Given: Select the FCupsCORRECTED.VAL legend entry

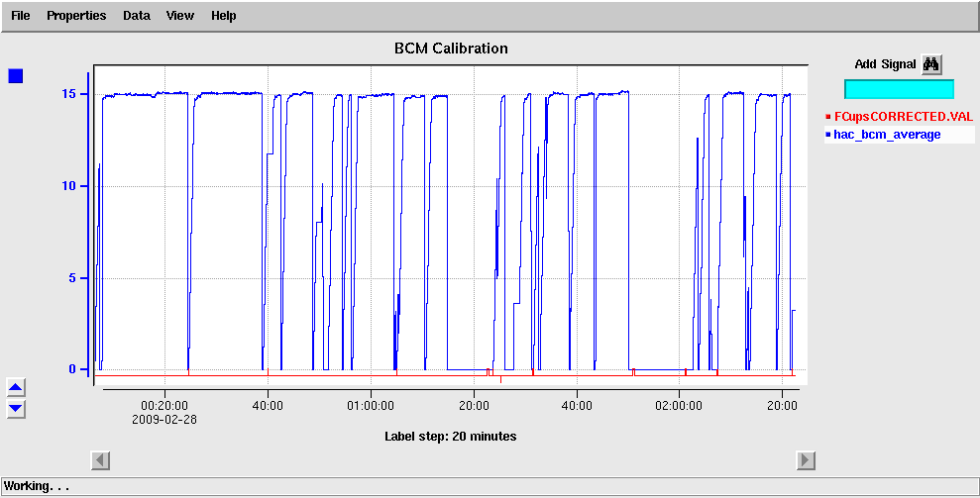Looking at the screenshot, I should [x=900, y=117].
